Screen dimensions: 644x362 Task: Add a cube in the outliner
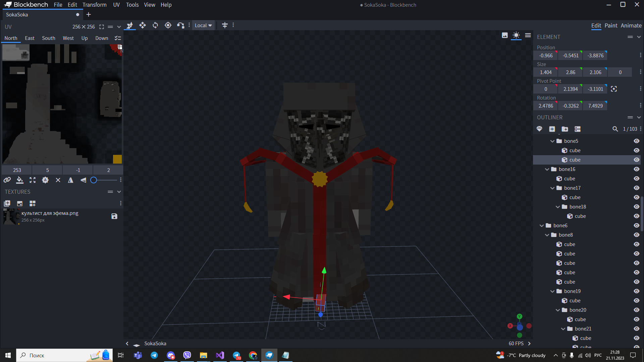coord(552,129)
